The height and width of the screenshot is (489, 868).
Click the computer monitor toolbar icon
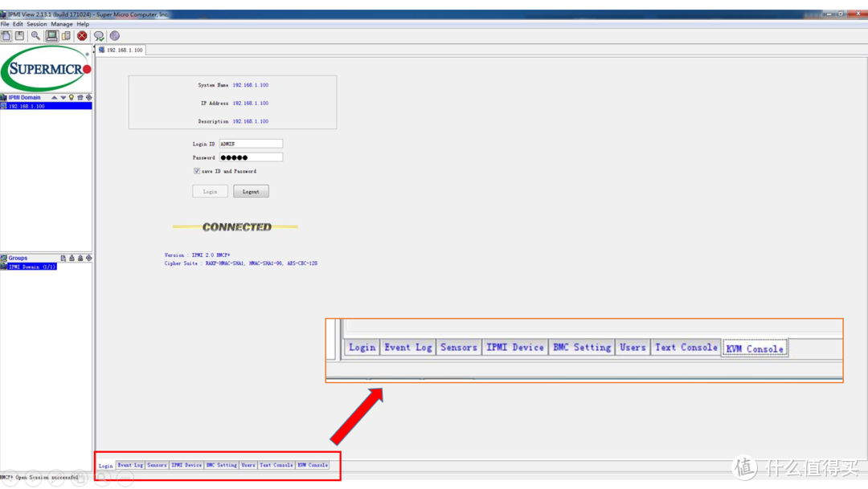pos(52,36)
